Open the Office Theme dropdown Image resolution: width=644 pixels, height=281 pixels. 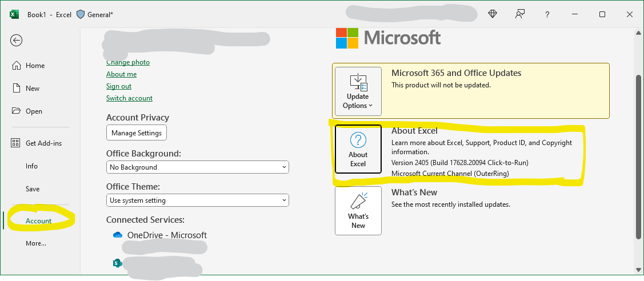(198, 200)
